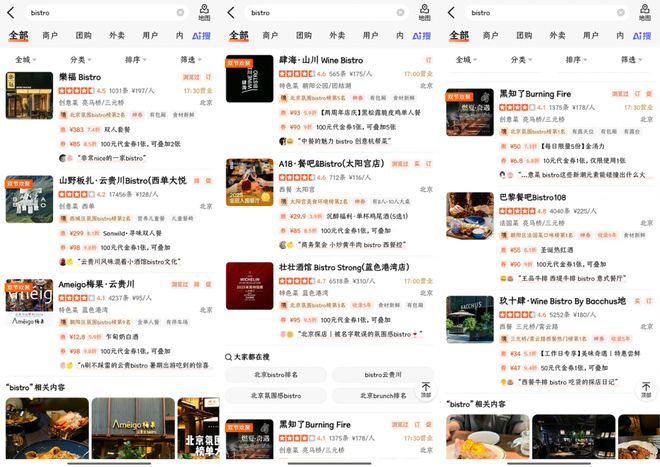660x467 pixels.
Task: Clear the bistro search on right screen
Action: click(620, 13)
